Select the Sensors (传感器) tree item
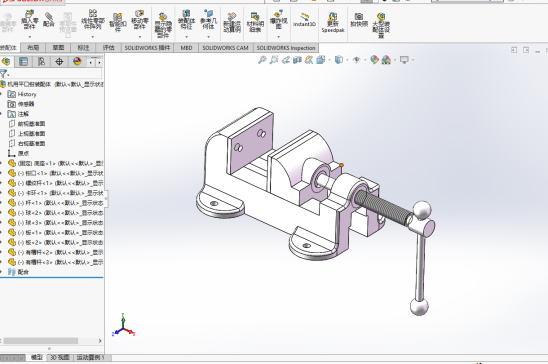 pos(21,104)
